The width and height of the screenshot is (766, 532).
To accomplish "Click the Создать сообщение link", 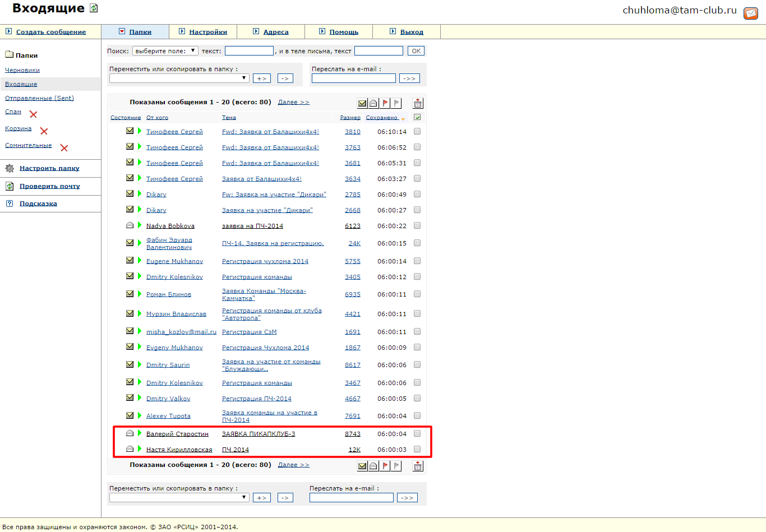I will tap(51, 32).
